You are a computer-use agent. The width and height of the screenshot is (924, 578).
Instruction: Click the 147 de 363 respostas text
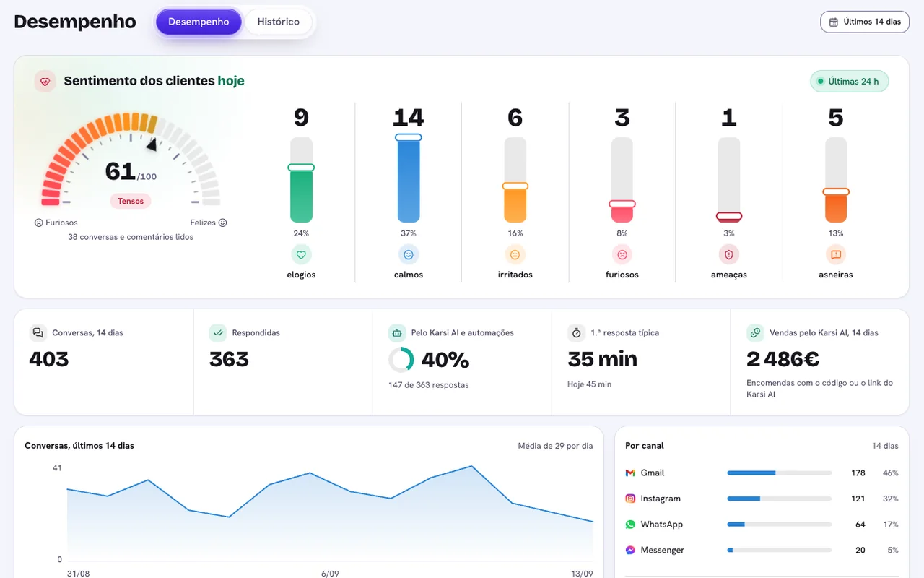[429, 385]
